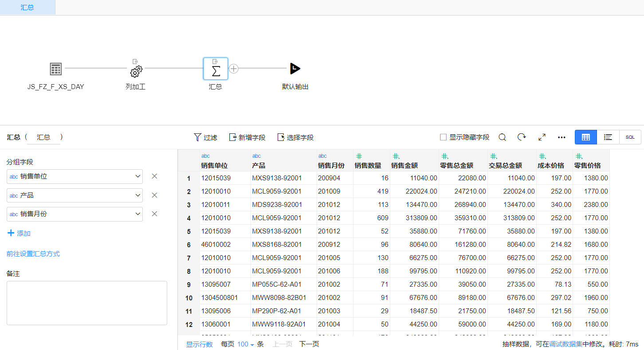Click 添加 to add group field
The height and width of the screenshot is (350, 644).
click(x=19, y=233)
